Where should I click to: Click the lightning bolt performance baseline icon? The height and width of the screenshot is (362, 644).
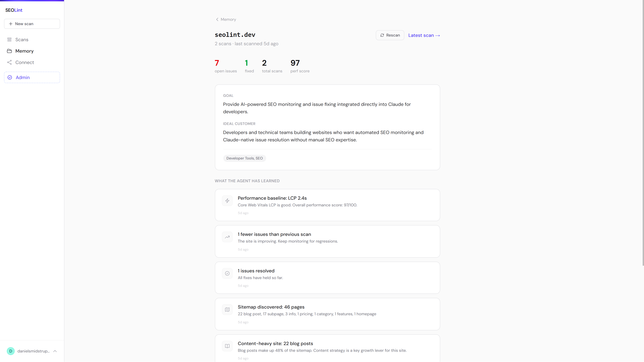[227, 201]
